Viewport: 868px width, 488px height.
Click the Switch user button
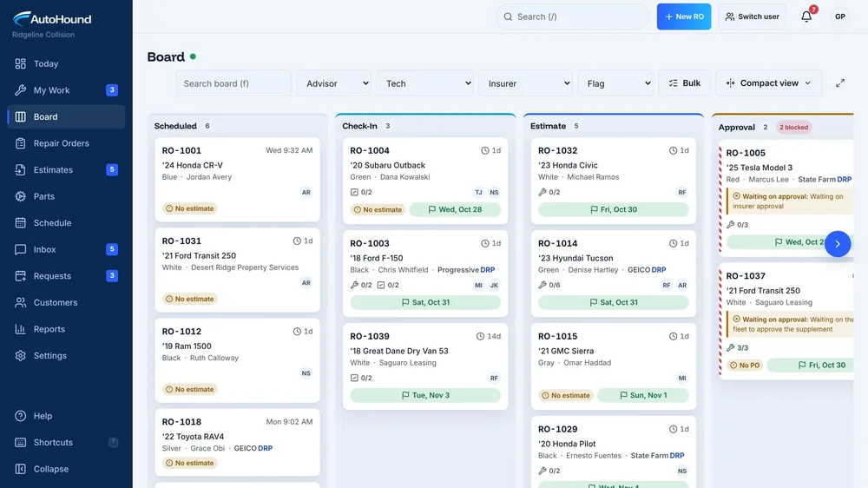click(752, 16)
